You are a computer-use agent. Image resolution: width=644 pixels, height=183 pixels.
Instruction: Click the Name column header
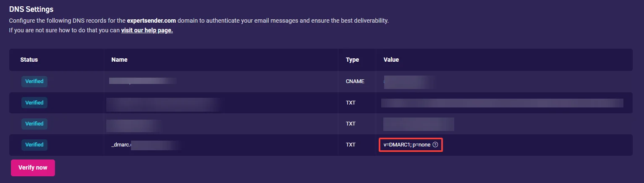pos(119,60)
